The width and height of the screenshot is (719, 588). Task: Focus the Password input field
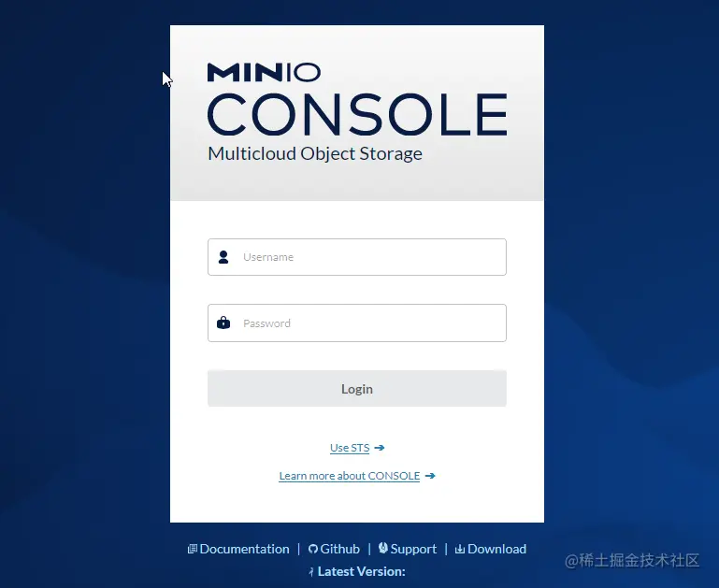pyautogui.click(x=357, y=323)
